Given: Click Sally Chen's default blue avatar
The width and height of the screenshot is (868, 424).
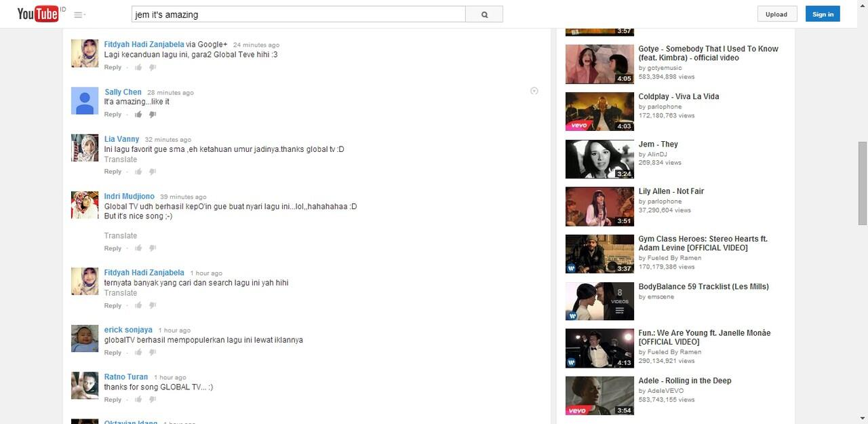Looking at the screenshot, I should tap(85, 101).
